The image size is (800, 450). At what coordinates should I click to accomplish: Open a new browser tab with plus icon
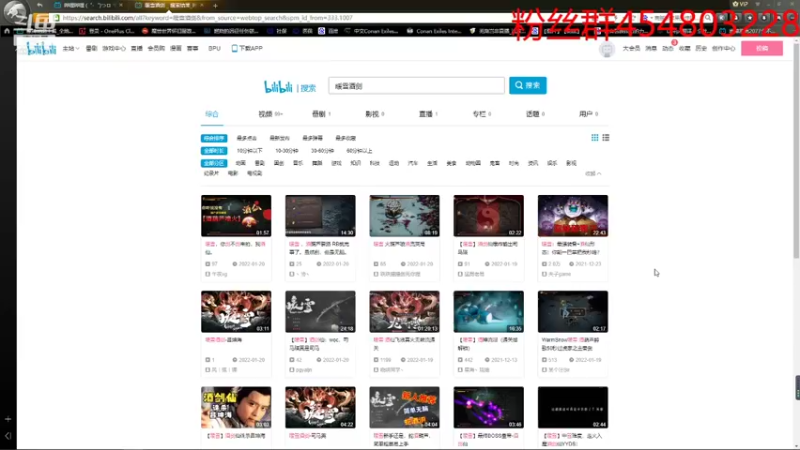(215, 6)
